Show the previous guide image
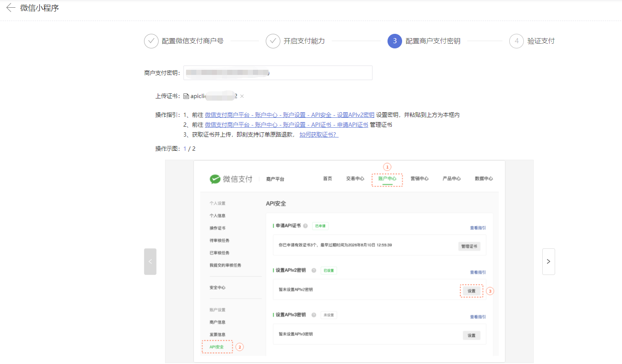This screenshot has width=622, height=364. (150, 262)
